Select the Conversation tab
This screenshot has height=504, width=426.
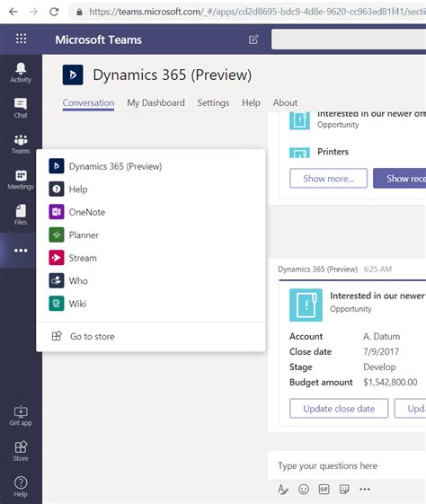coord(88,102)
